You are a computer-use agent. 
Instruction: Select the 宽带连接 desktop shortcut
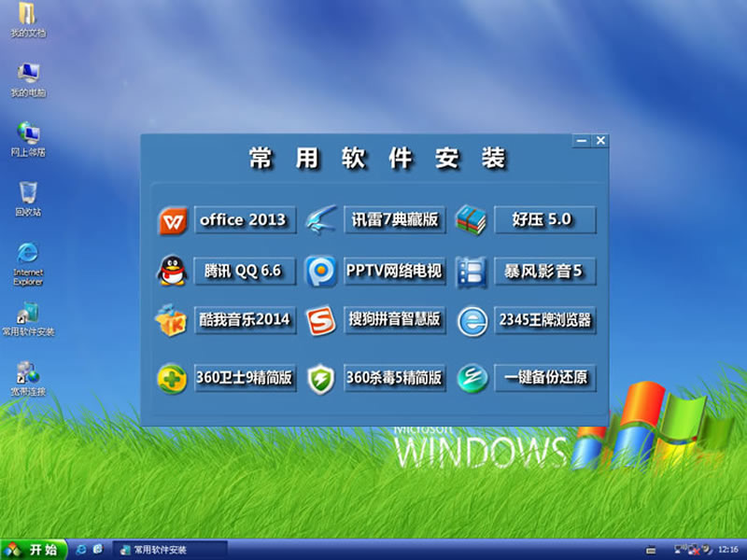coord(28,379)
